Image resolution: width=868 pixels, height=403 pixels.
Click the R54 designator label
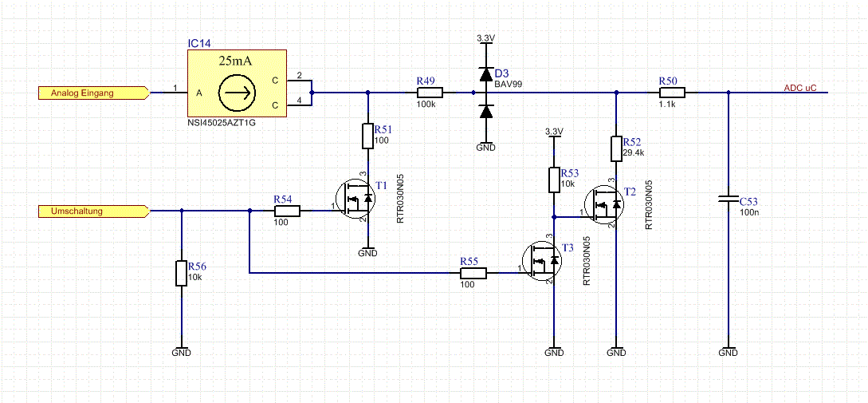[x=284, y=198]
